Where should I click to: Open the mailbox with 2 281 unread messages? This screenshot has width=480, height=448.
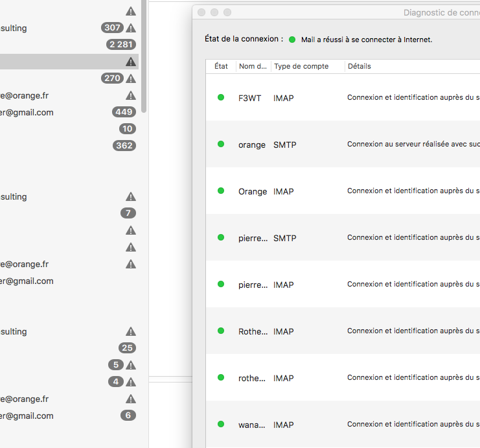(65, 45)
